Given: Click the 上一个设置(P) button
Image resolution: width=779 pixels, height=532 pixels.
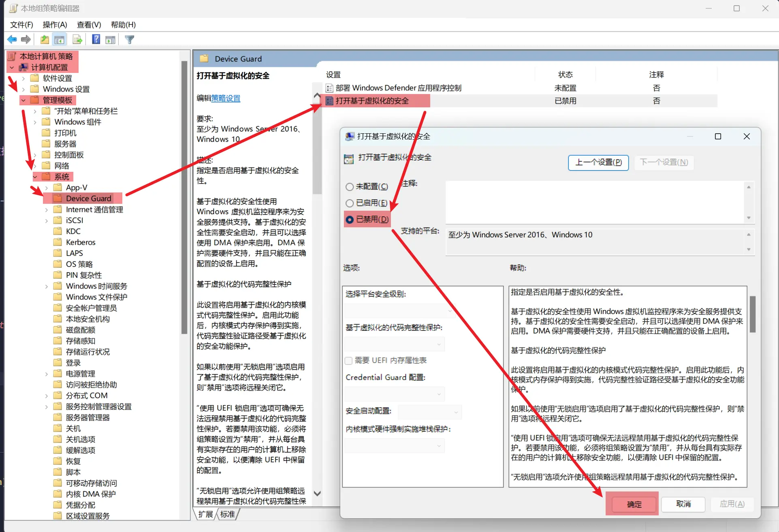Looking at the screenshot, I should tap(598, 162).
